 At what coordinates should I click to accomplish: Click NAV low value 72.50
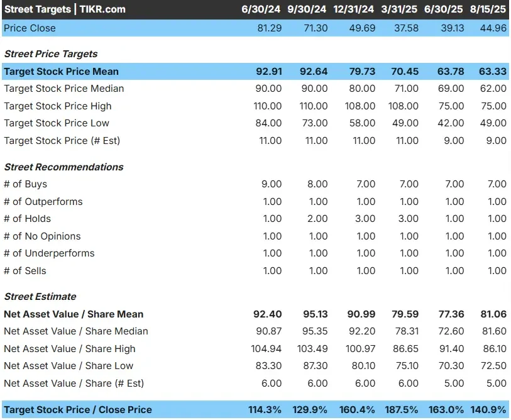493,365
